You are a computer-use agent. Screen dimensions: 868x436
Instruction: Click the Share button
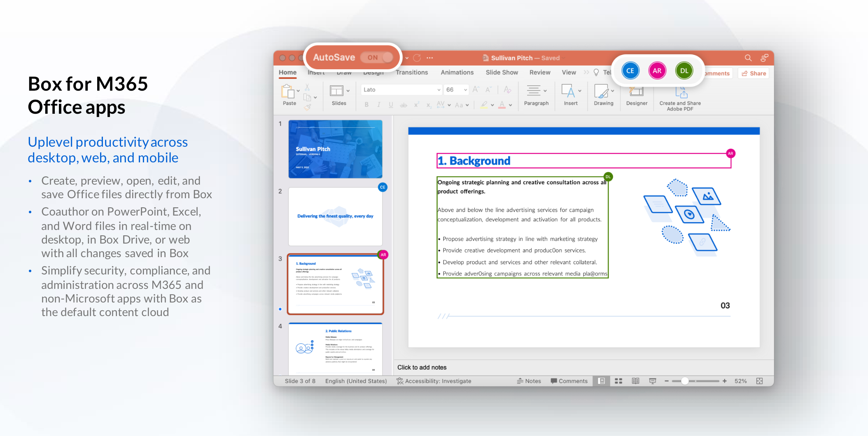point(754,73)
